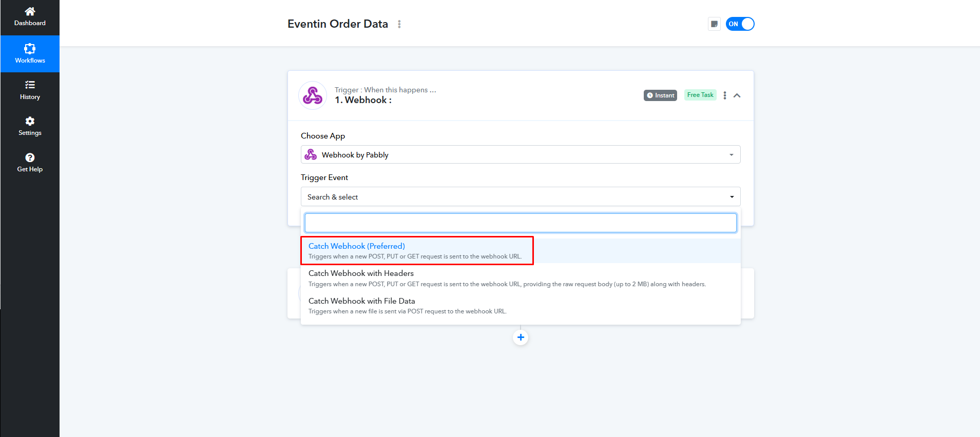Open the Settings gear item
Screen dimensions: 980x437
(x=30, y=126)
